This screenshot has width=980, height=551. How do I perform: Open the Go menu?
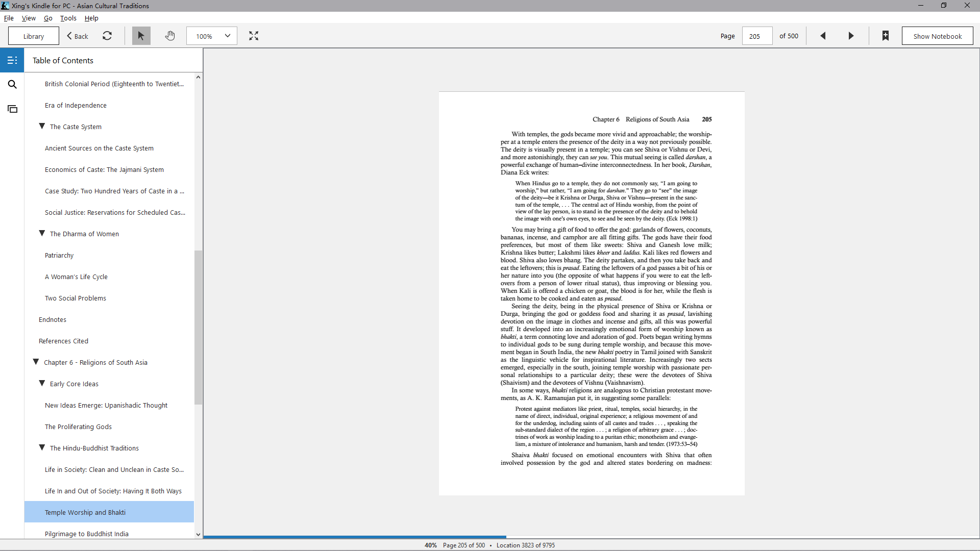(48, 18)
